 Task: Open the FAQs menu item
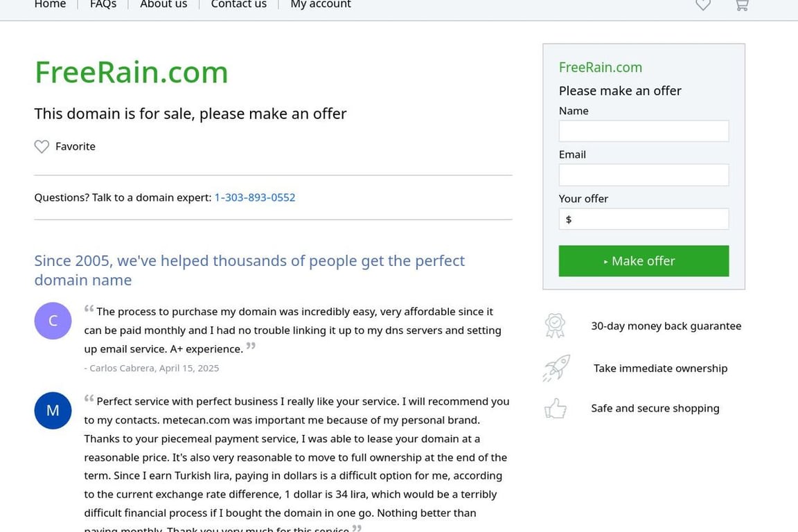point(103,5)
